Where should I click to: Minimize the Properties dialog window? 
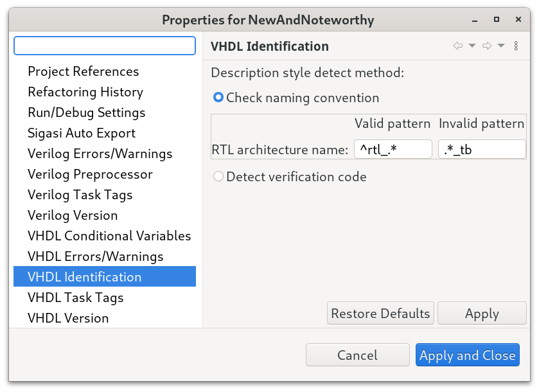point(475,21)
